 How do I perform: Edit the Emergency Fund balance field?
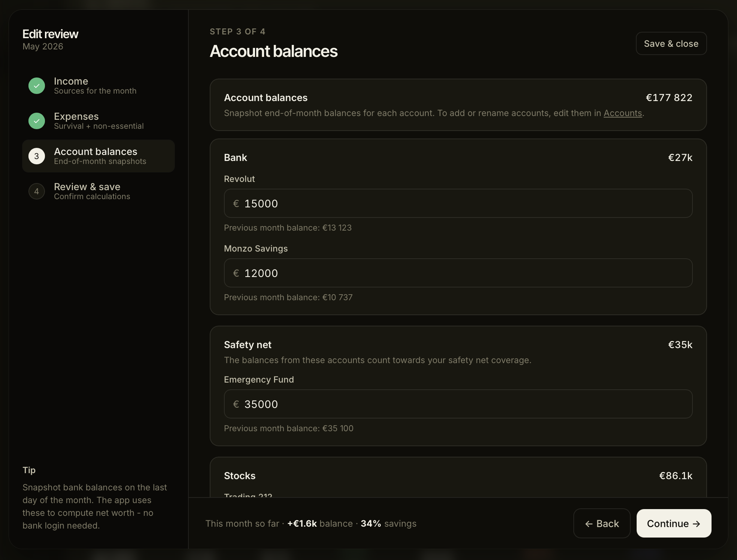point(458,404)
